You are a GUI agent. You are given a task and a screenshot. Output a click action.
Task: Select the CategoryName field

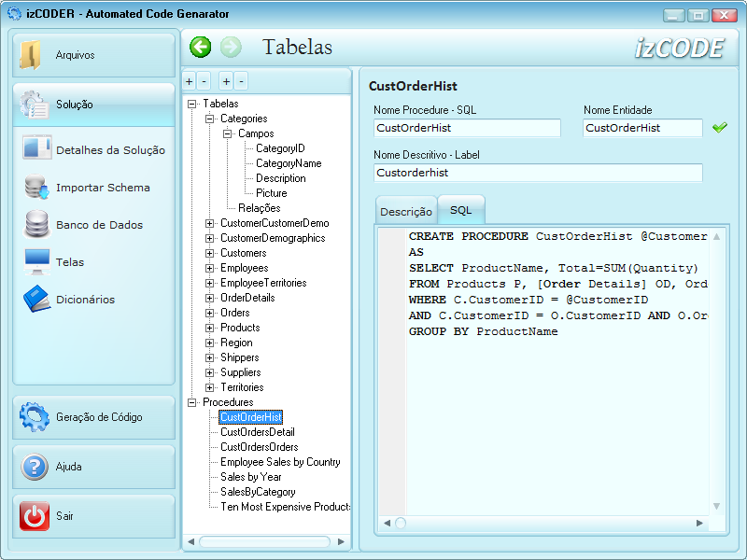coord(289,163)
